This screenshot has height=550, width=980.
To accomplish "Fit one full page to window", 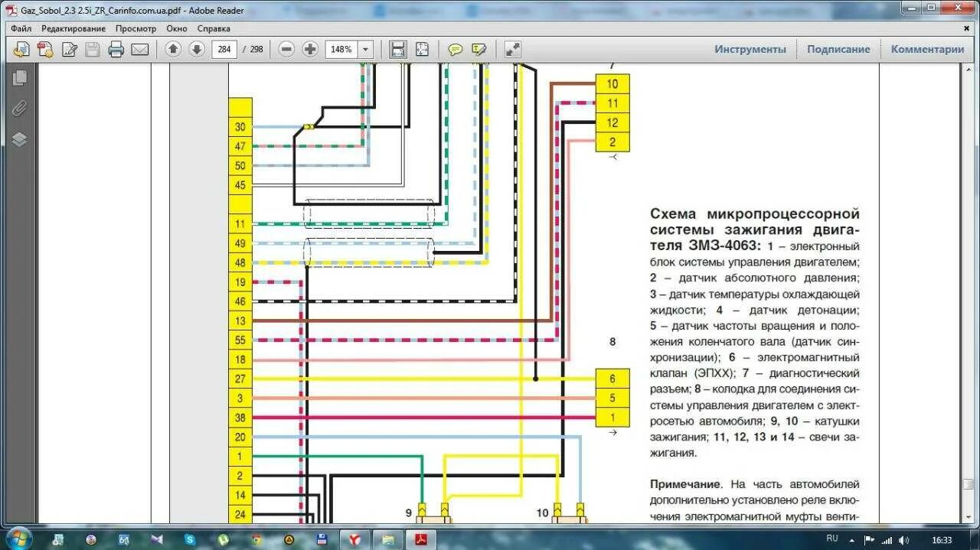I will point(423,49).
